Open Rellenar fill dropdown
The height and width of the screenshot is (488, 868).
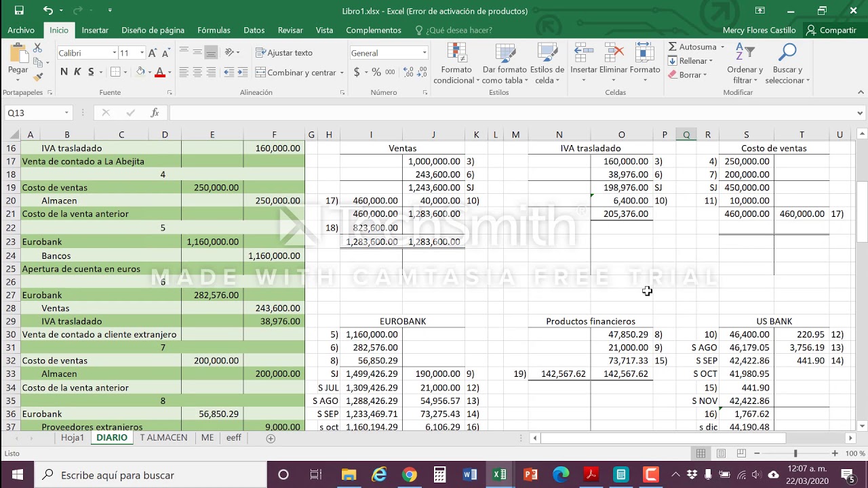(x=691, y=61)
